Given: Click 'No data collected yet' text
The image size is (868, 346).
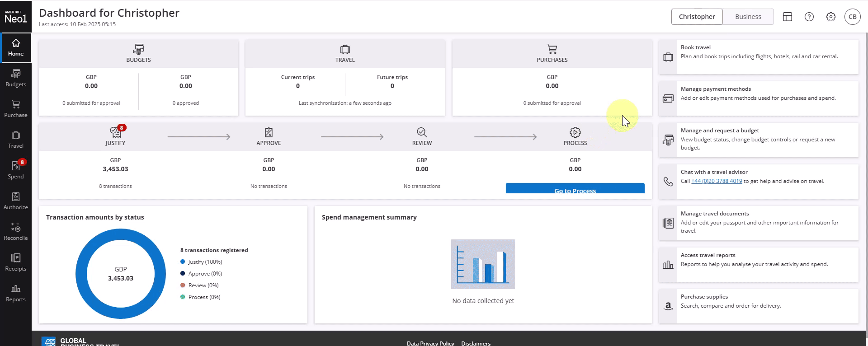Looking at the screenshot, I should coord(483,301).
